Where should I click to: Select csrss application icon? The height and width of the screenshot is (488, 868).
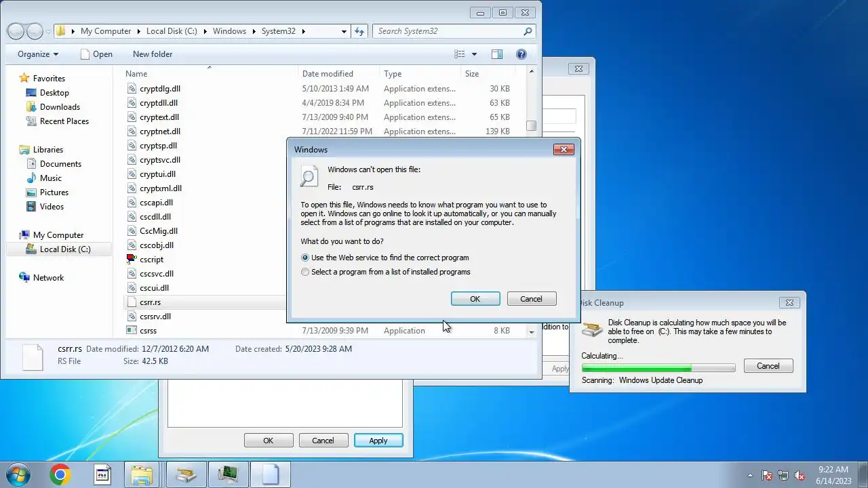point(132,331)
